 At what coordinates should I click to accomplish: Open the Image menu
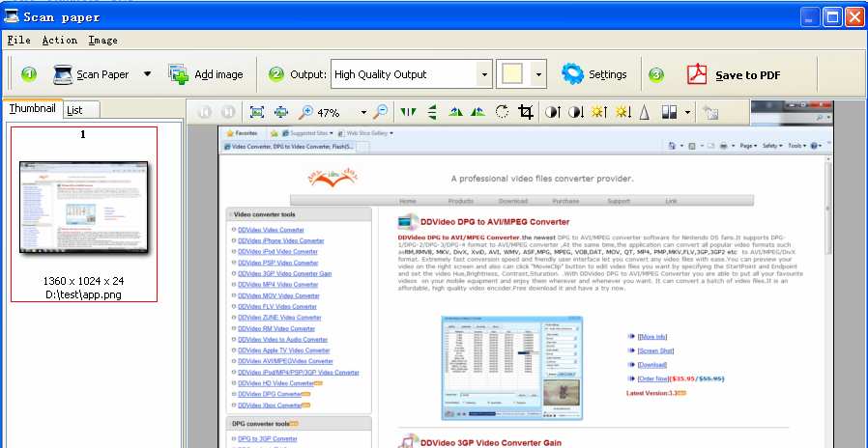[103, 41]
